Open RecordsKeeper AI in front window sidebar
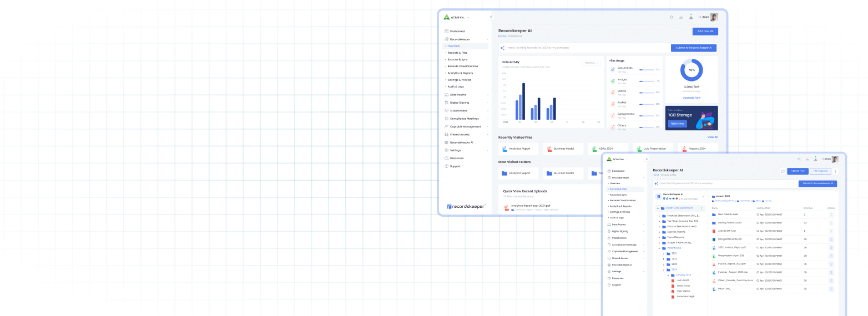The width and height of the screenshot is (868, 316). click(x=620, y=264)
